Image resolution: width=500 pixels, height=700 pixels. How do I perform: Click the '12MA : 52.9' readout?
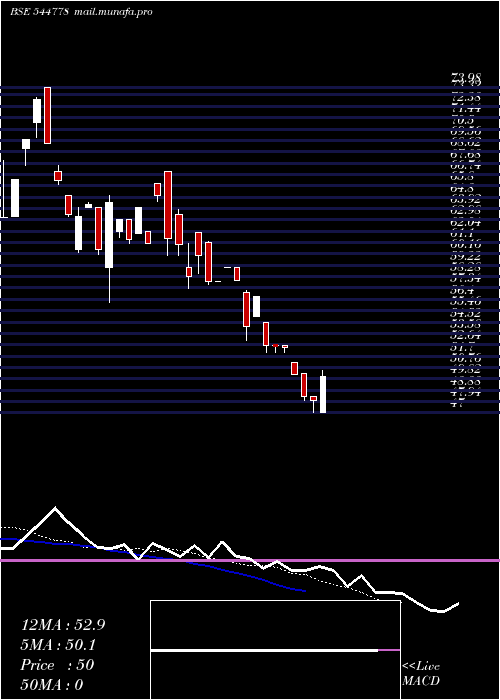click(63, 625)
